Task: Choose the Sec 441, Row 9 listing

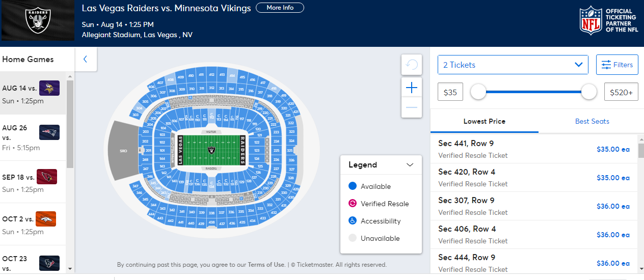Action: (533, 149)
